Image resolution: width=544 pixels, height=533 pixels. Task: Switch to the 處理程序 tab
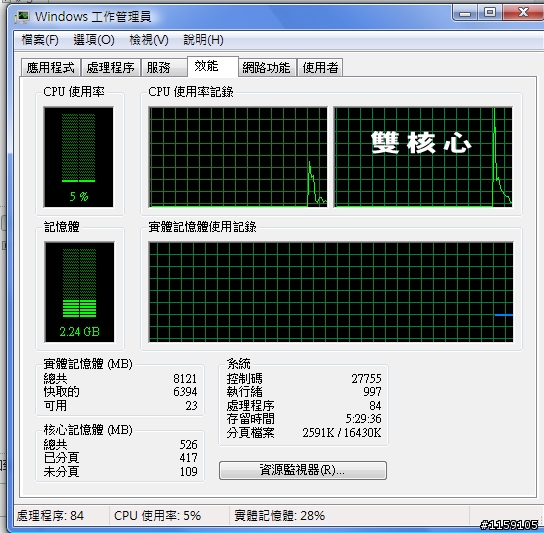pyautogui.click(x=111, y=67)
